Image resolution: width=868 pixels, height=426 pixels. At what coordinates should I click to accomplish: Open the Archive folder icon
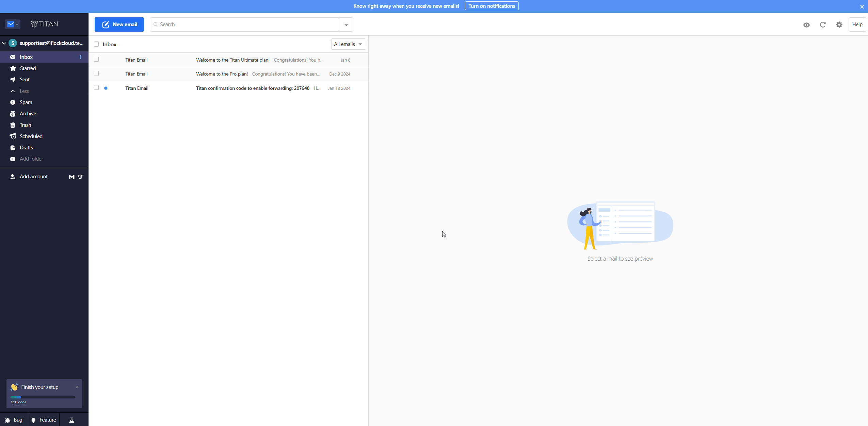click(x=13, y=113)
